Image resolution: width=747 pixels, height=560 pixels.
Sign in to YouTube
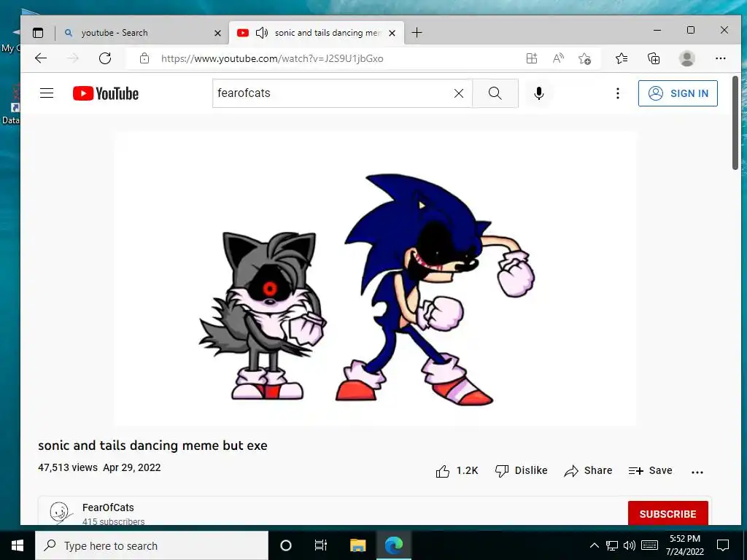point(678,93)
